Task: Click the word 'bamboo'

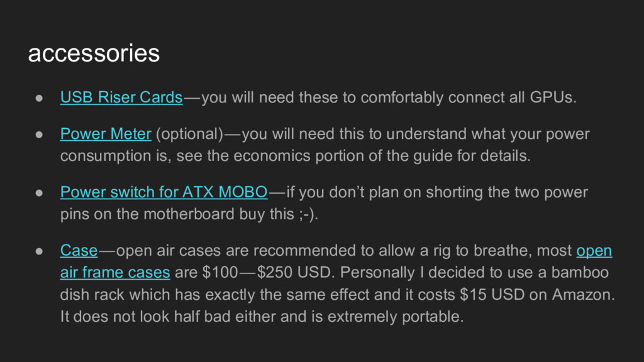Action: (x=579, y=273)
